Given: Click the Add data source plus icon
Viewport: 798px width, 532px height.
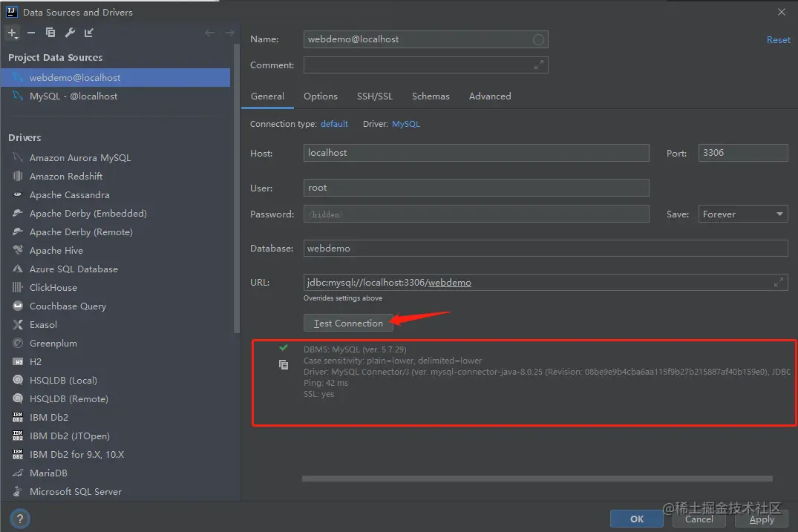Looking at the screenshot, I should click(12, 33).
